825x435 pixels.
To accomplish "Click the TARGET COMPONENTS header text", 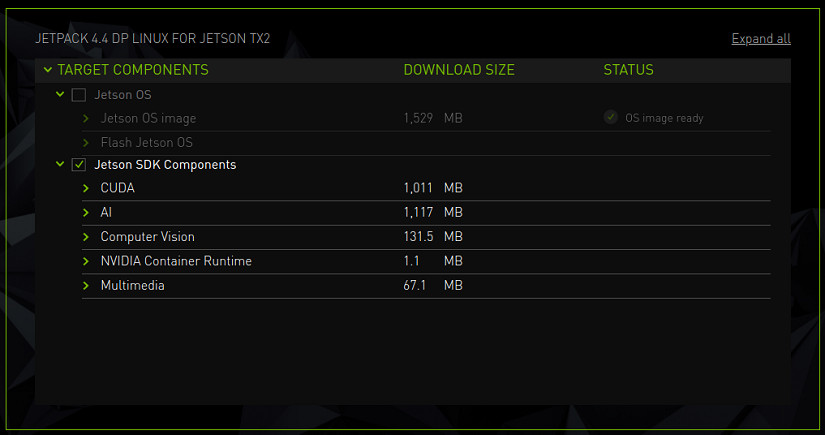I will [133, 69].
